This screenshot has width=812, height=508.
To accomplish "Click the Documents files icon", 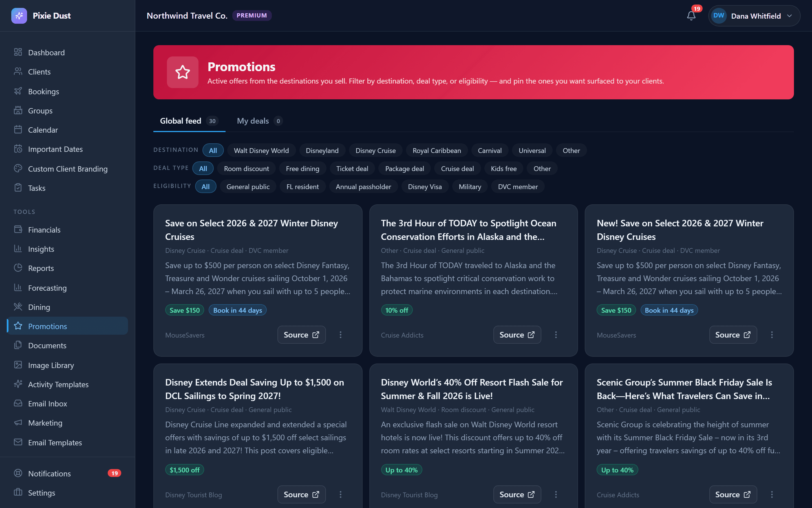I will click(x=18, y=345).
